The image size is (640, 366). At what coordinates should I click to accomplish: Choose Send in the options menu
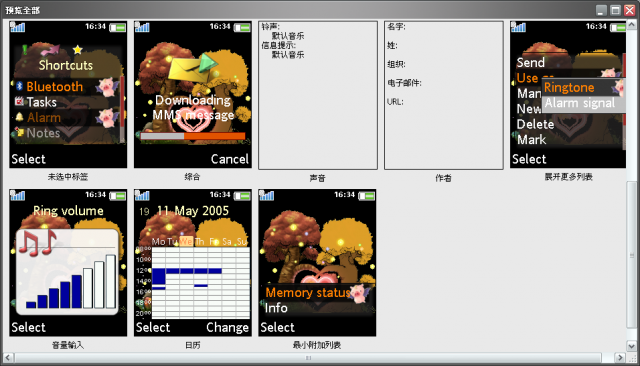531,62
